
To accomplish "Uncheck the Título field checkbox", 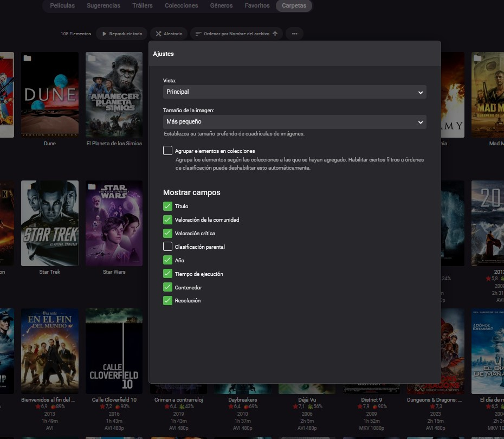I will (168, 206).
